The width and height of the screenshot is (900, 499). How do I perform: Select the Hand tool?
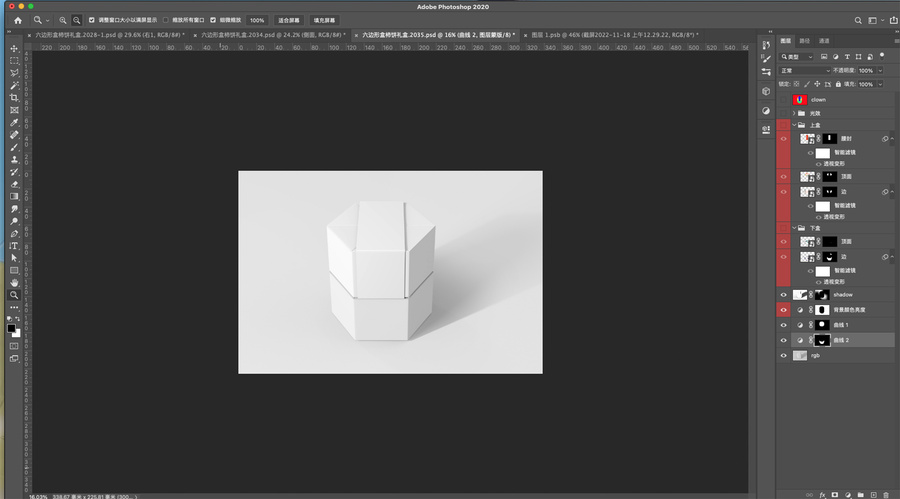(x=14, y=283)
